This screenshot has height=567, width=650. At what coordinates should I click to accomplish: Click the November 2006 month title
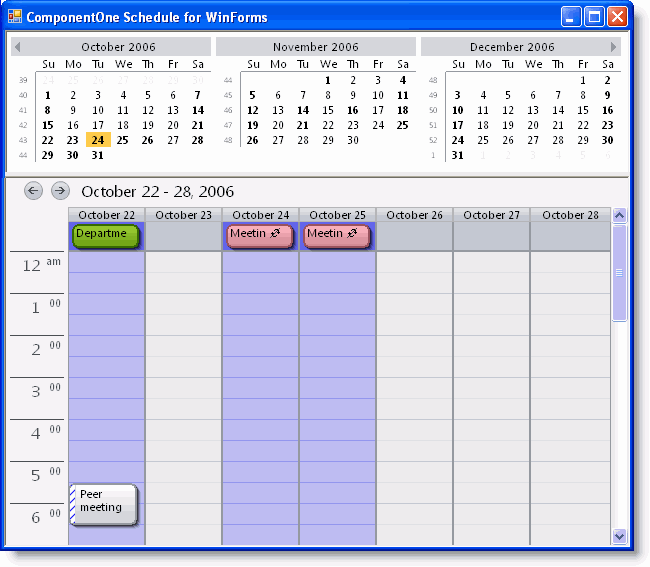316,47
